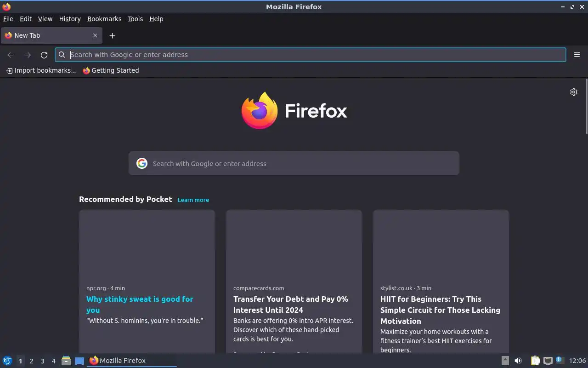The height and width of the screenshot is (368, 588).
Task: Open the hamburger application menu
Action: [x=577, y=55]
